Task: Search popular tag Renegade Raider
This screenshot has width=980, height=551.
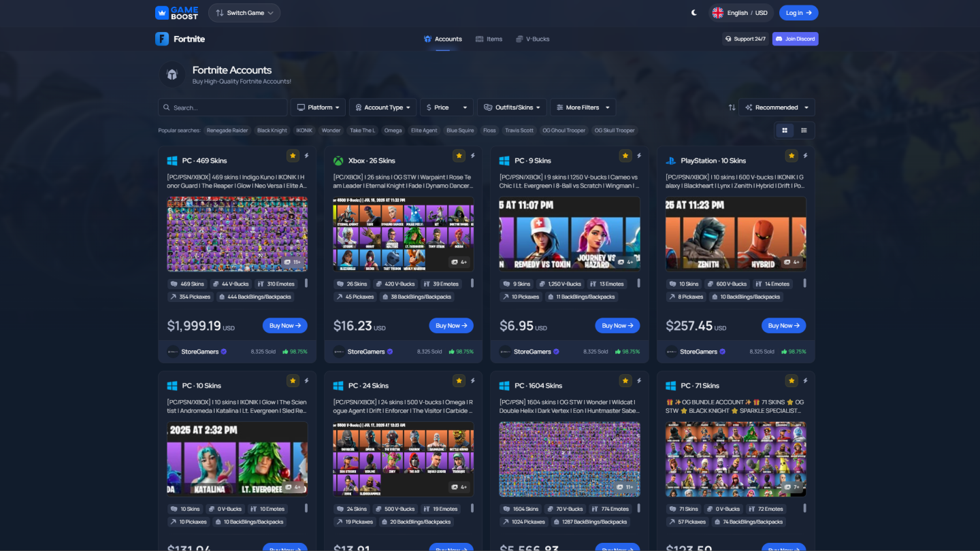Action: coord(227,131)
